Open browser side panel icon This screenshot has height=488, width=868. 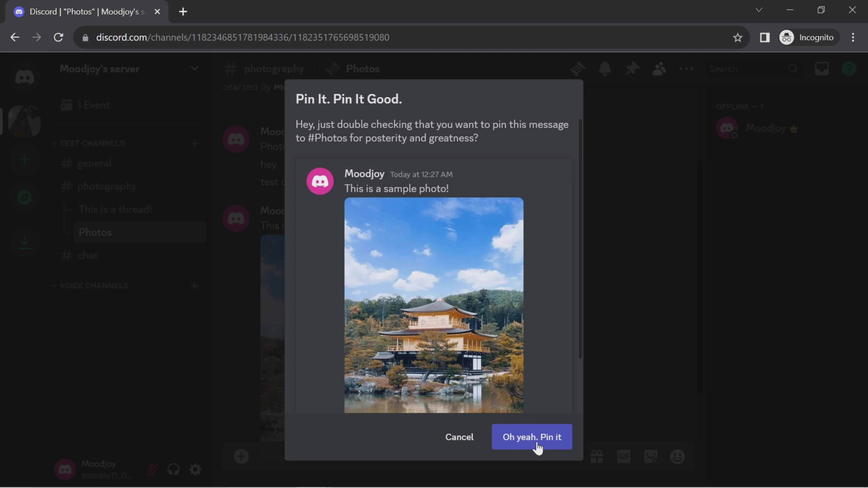point(765,37)
